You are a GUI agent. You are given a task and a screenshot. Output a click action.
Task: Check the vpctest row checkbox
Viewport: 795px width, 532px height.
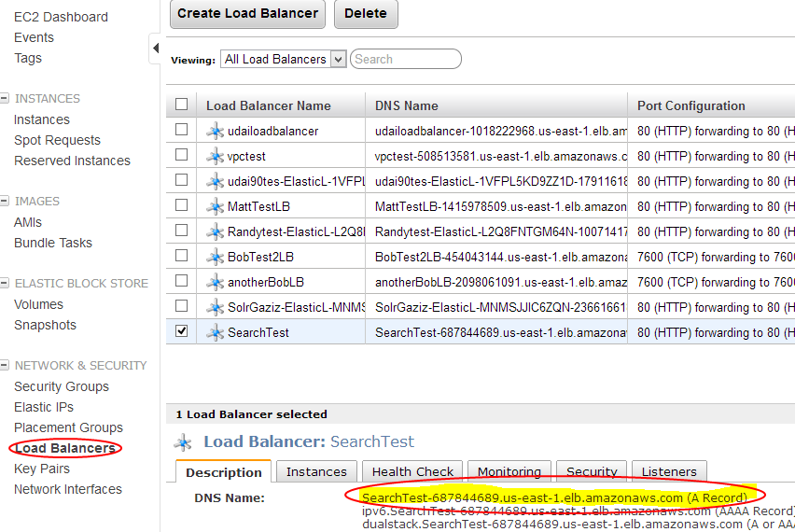pos(181,154)
